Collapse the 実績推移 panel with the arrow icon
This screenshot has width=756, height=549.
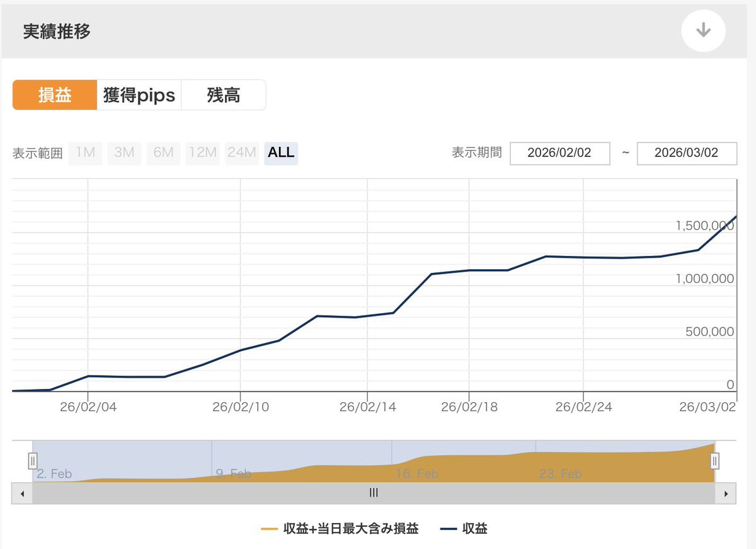point(704,31)
